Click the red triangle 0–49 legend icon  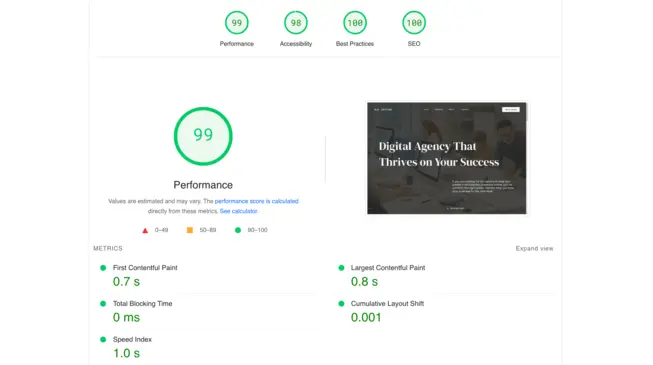click(x=145, y=230)
